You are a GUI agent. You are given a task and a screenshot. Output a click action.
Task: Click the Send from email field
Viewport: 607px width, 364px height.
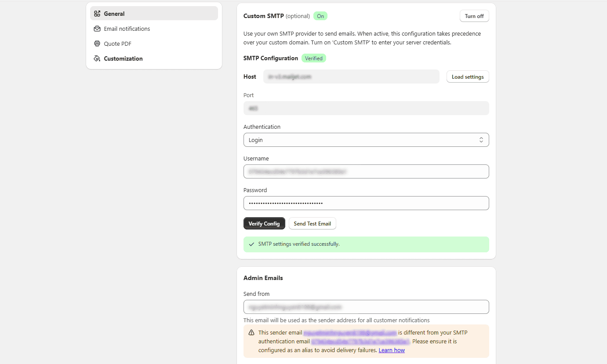(x=366, y=307)
